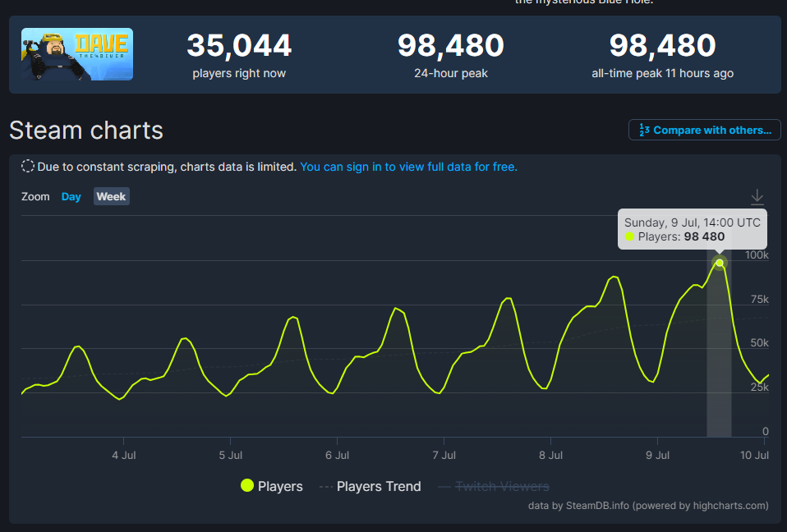Click the 100k y-axis label
Viewport: 787px width, 532px height.
point(757,255)
